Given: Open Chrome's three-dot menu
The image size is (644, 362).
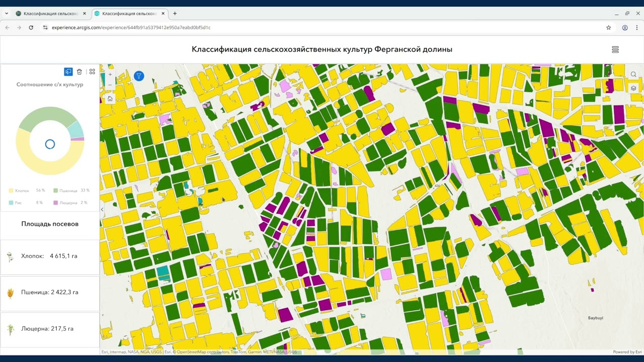Looking at the screenshot, I should coord(637,28).
